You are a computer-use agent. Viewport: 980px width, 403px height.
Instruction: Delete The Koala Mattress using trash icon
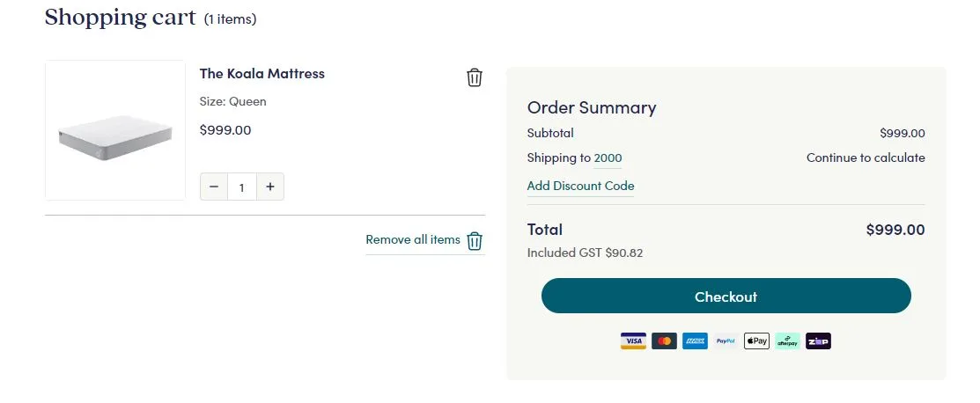[x=475, y=77]
